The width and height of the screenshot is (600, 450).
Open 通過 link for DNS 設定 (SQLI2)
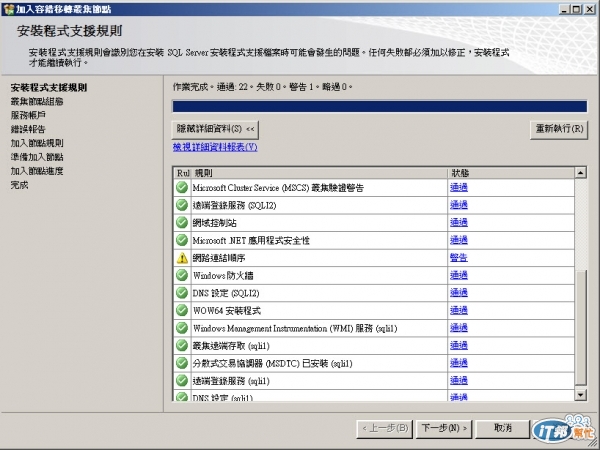click(459, 293)
